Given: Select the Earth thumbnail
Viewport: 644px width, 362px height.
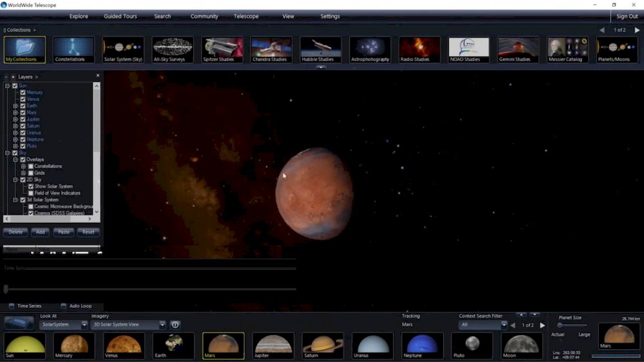Looking at the screenshot, I should click(x=173, y=345).
